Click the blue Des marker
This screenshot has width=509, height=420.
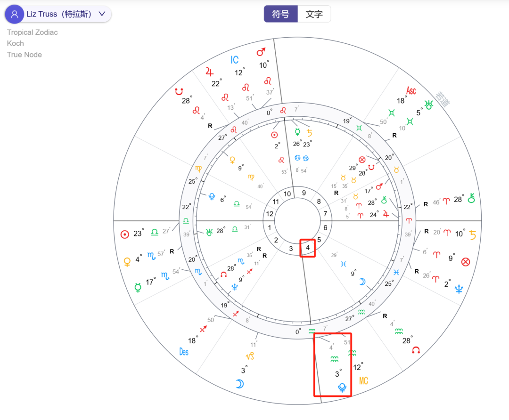pos(184,352)
